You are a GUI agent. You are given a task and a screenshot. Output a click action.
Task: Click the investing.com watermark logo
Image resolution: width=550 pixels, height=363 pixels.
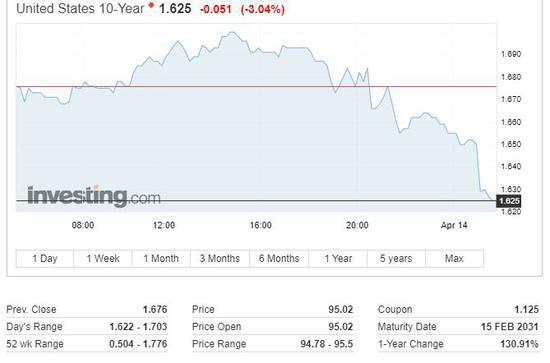point(94,196)
